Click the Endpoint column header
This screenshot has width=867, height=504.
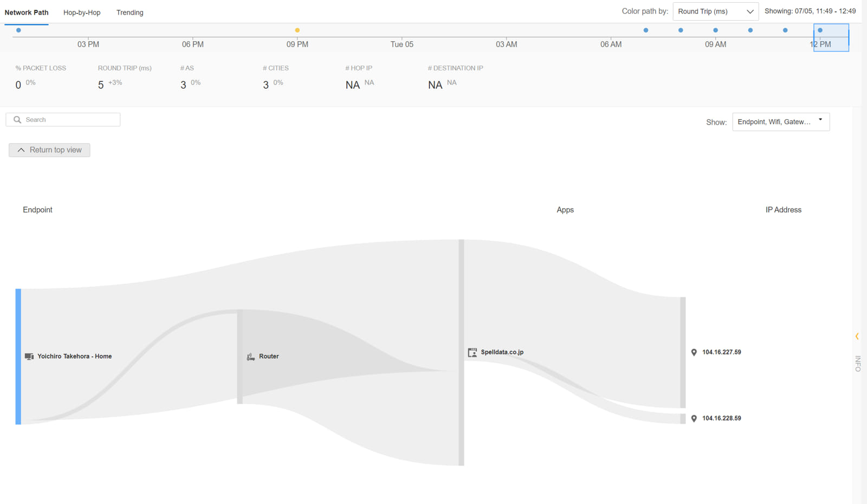click(37, 210)
